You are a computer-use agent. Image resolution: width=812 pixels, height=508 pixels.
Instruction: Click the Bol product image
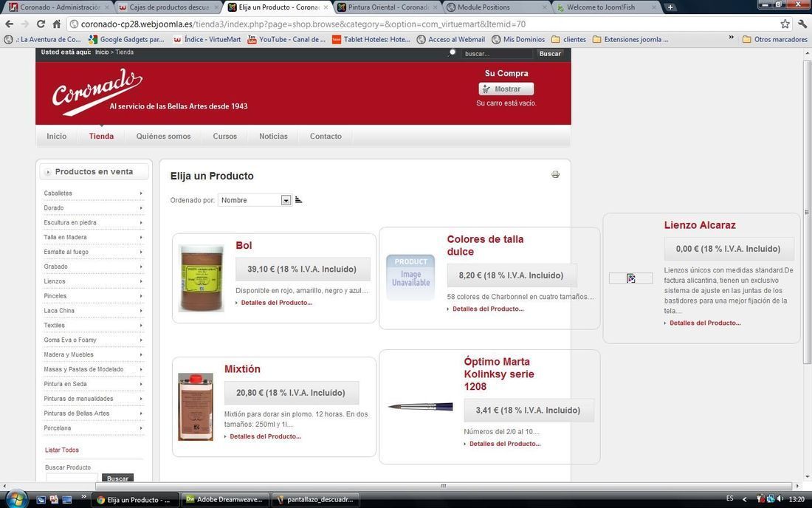[x=201, y=278]
